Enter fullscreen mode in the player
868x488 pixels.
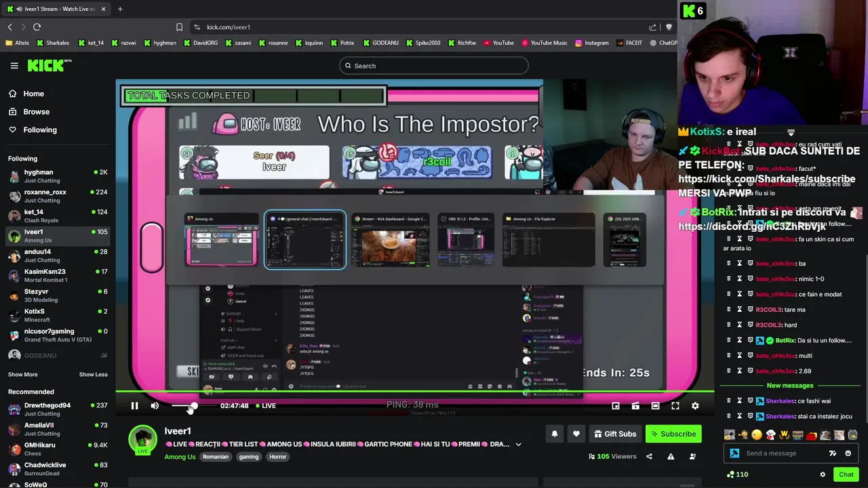click(x=675, y=405)
